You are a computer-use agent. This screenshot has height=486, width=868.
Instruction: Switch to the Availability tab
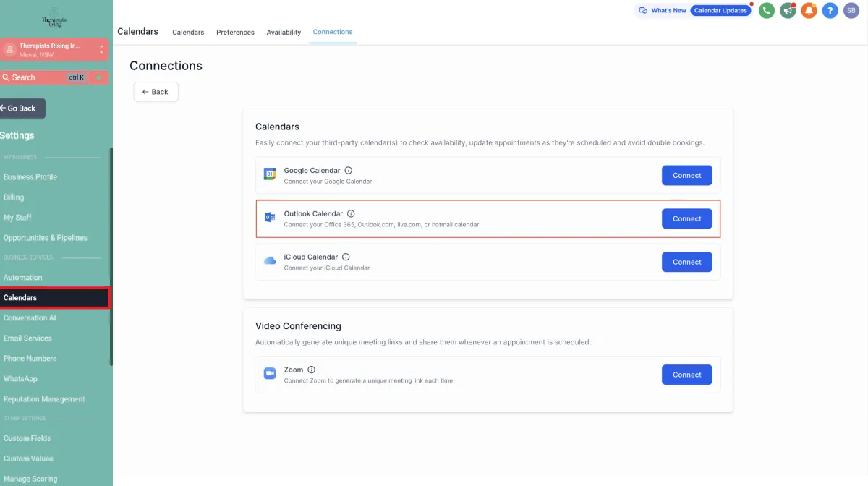pos(284,33)
